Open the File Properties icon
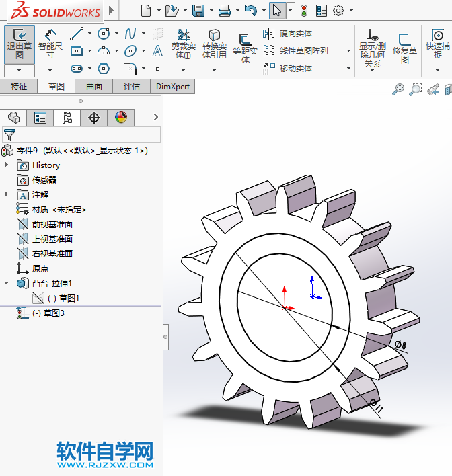 (x=321, y=11)
